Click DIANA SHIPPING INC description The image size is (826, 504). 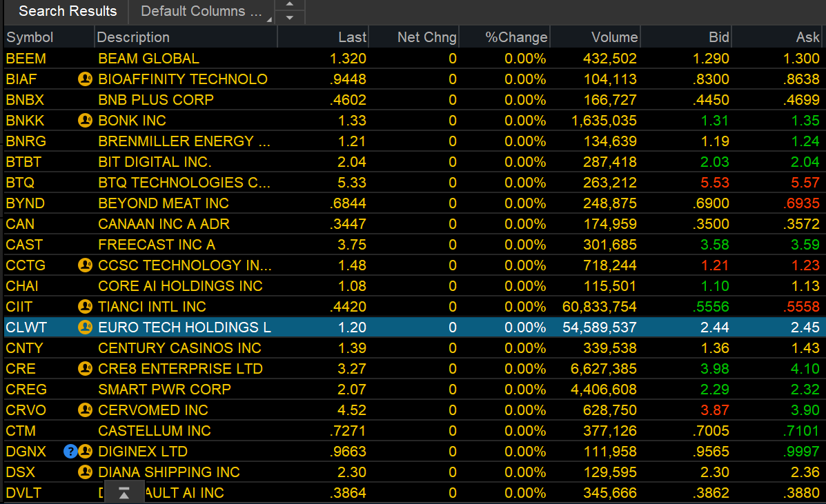[168, 472]
